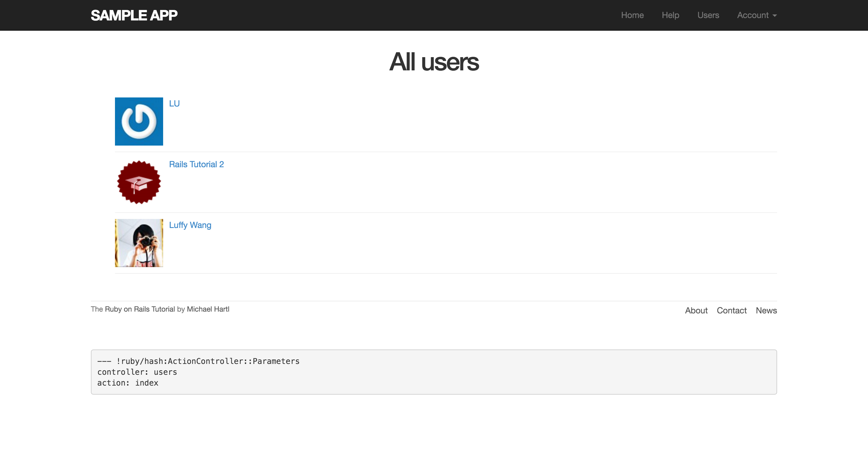Viewport: 868px width, 468px height.
Task: Click the Rails Tutorial 2 red badge avatar
Action: click(x=139, y=182)
